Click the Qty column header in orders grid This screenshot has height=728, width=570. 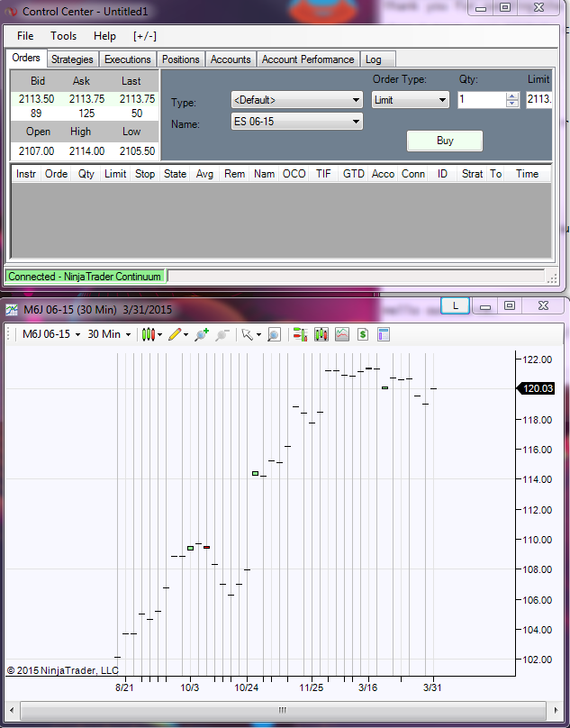[86, 174]
